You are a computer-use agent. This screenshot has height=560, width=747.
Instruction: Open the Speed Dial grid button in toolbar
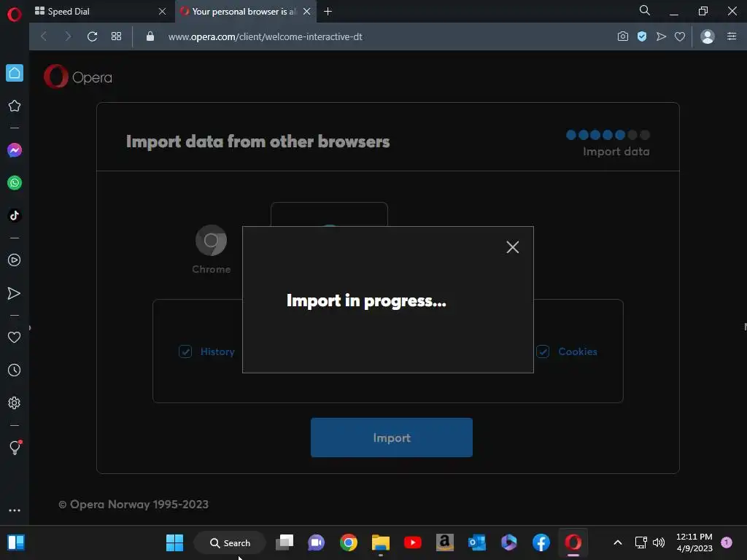(x=116, y=36)
